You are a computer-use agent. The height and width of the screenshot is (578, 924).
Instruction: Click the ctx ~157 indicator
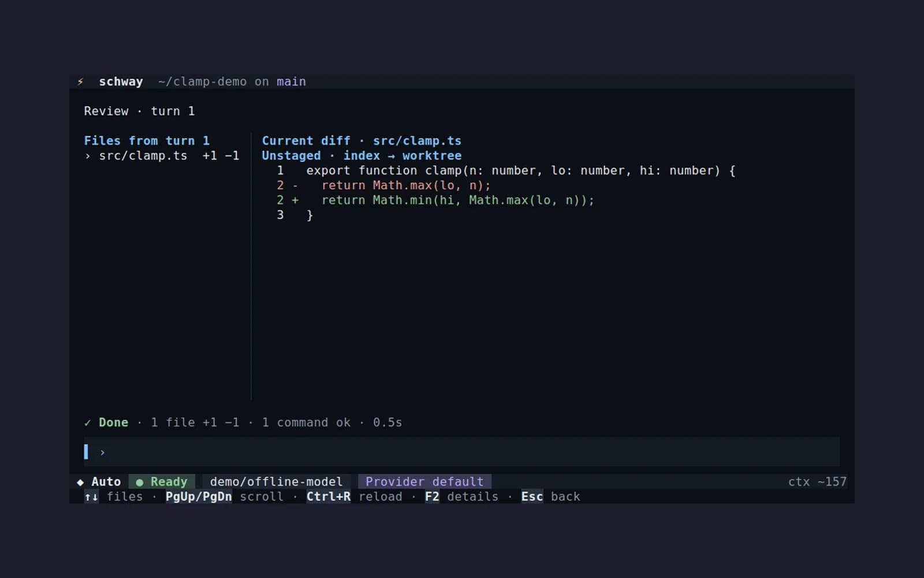[817, 481]
